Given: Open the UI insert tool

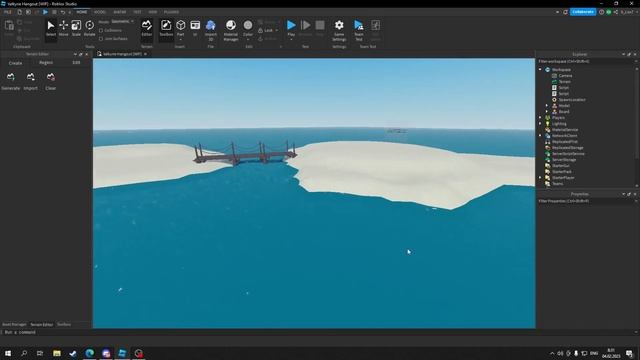Looking at the screenshot, I should 195,29.
